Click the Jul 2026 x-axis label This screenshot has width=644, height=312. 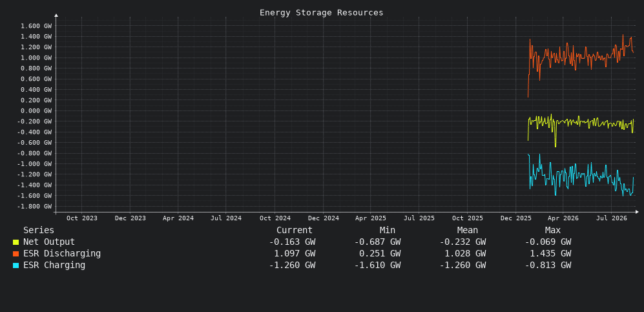tap(612, 218)
